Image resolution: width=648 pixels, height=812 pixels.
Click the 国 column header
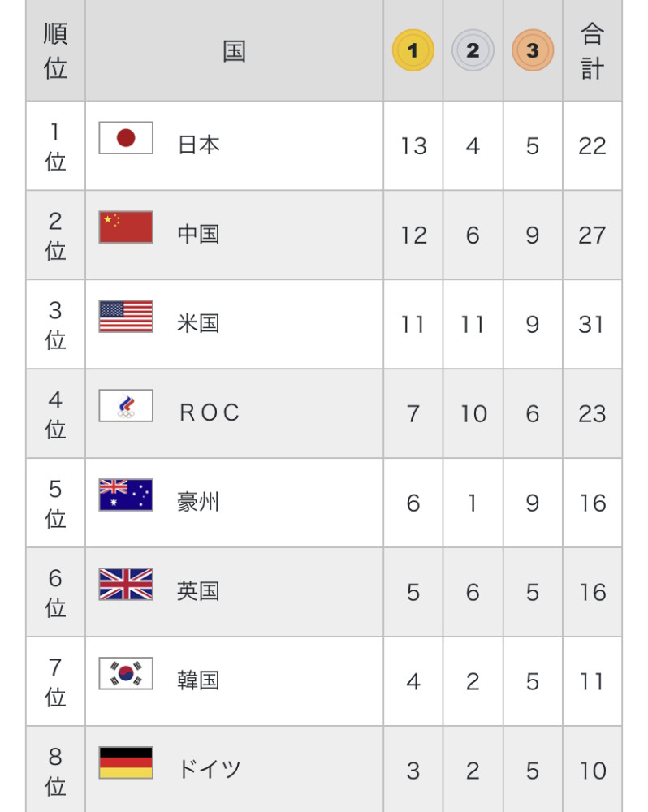click(x=234, y=51)
